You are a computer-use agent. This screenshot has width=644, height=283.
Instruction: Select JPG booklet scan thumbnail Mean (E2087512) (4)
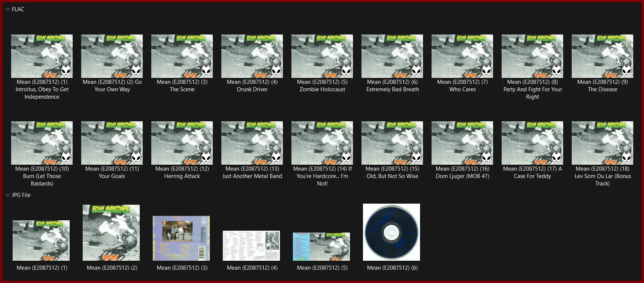coord(251,246)
